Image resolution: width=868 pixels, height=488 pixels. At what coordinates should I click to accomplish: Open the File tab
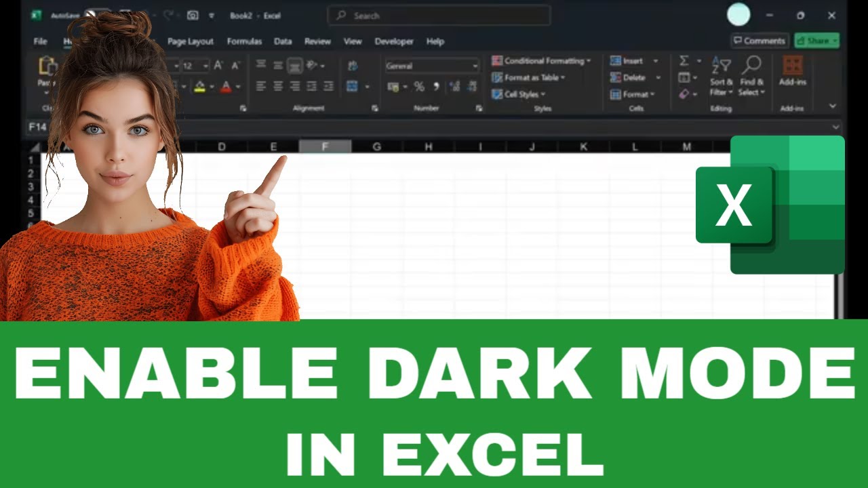tap(40, 41)
